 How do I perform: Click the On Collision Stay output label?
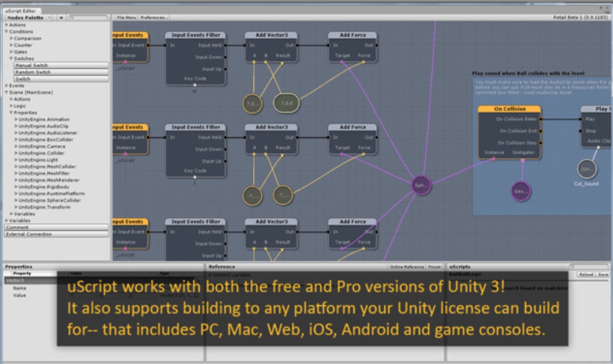click(x=517, y=143)
